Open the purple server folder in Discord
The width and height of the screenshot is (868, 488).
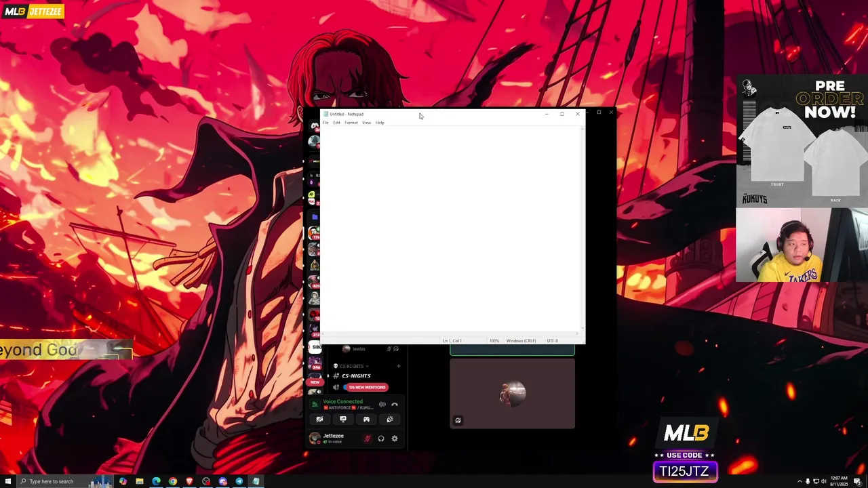[315, 217]
